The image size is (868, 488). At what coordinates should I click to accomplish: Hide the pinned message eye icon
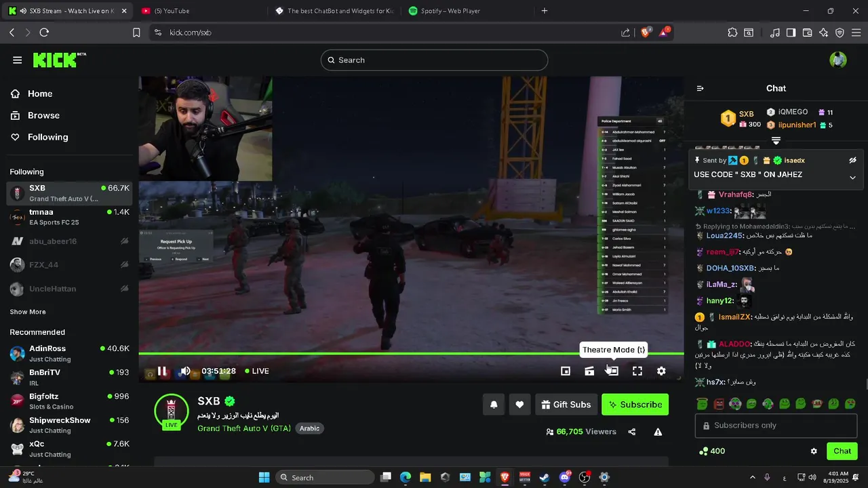coord(853,161)
